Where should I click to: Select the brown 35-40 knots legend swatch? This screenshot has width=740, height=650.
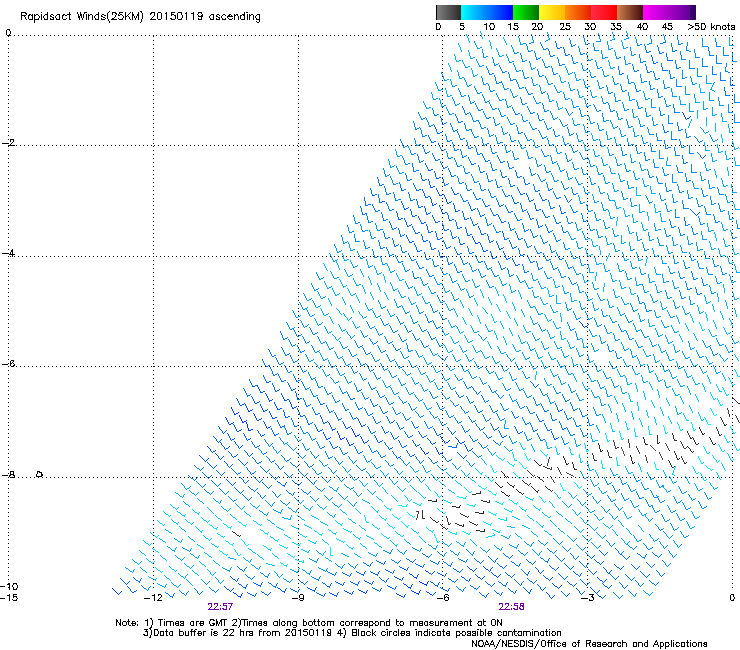coord(630,12)
